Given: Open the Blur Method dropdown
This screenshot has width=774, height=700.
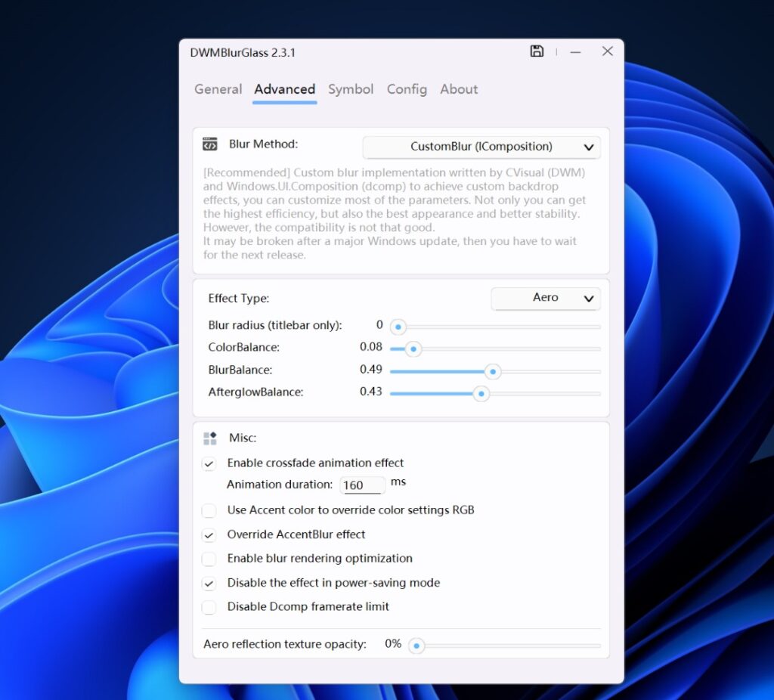Looking at the screenshot, I should click(481, 146).
